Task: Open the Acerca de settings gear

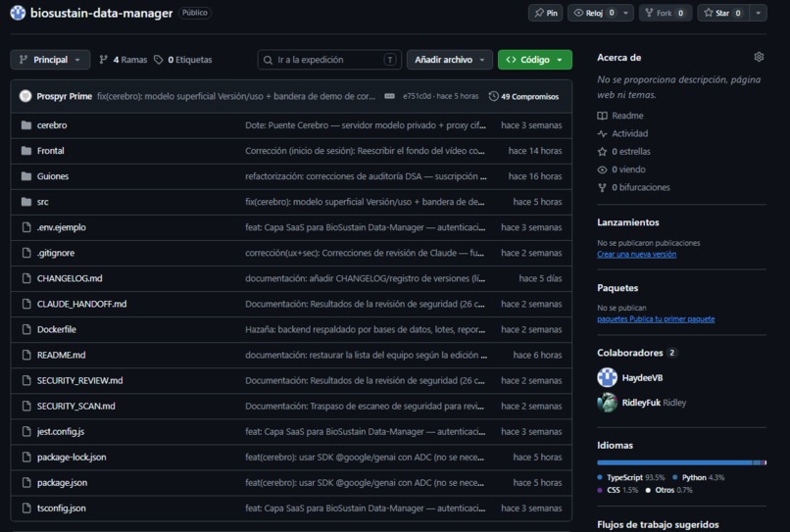Action: [x=759, y=57]
